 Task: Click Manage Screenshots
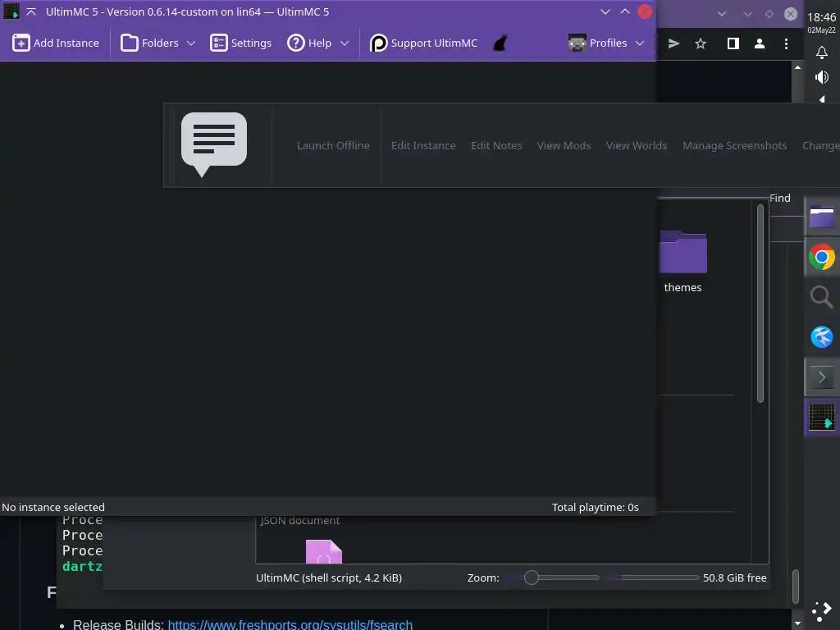734,146
